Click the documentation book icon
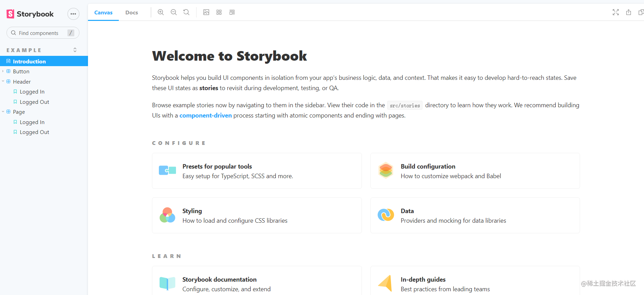Viewport: 644px width, 295px height. tap(167, 283)
